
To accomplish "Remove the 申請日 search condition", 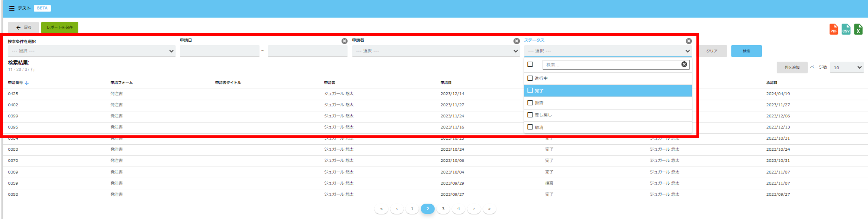I will point(344,41).
